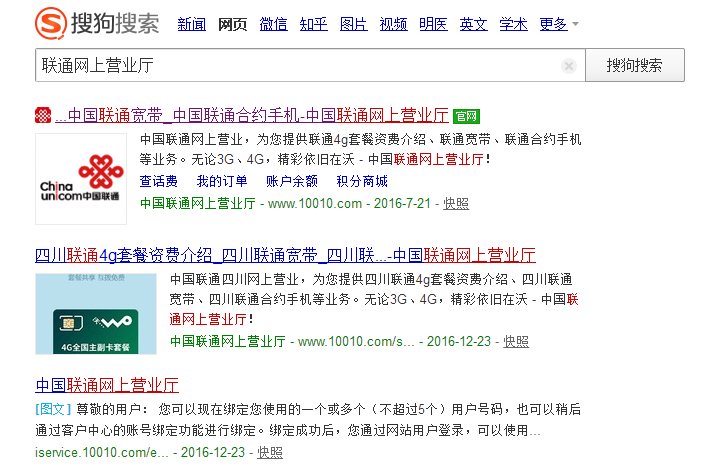Clear the search box with the X icon
Screen dimensions: 701x474
coord(569,66)
